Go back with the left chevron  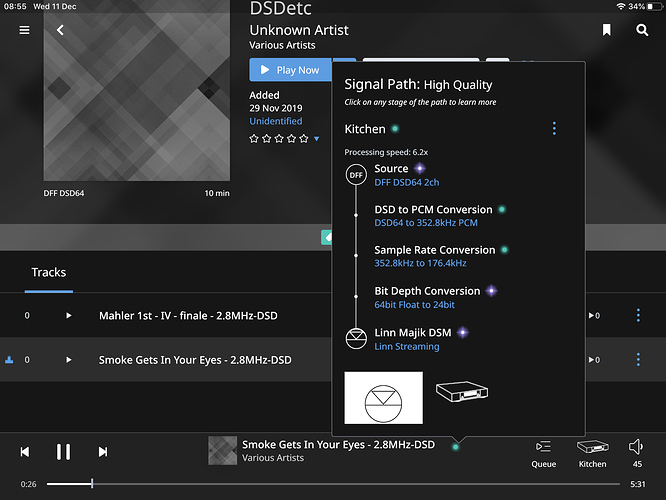[60, 30]
